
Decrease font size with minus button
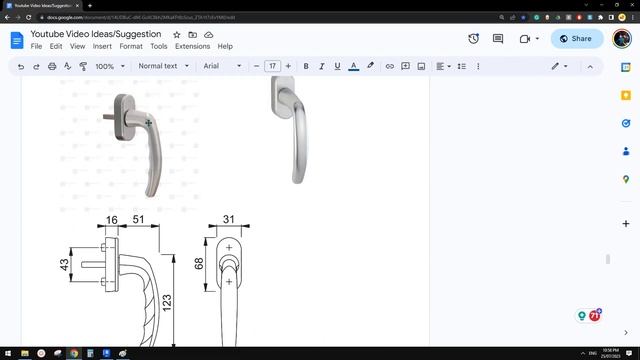pos(256,66)
